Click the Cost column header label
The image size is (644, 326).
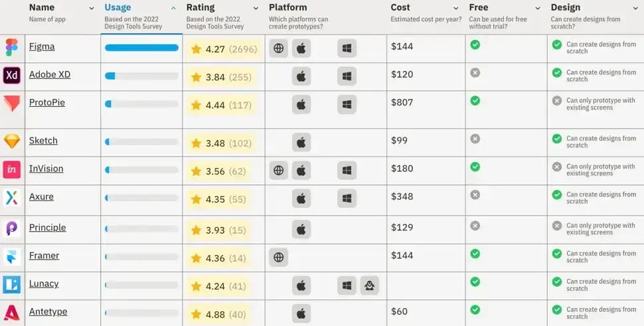tap(400, 7)
